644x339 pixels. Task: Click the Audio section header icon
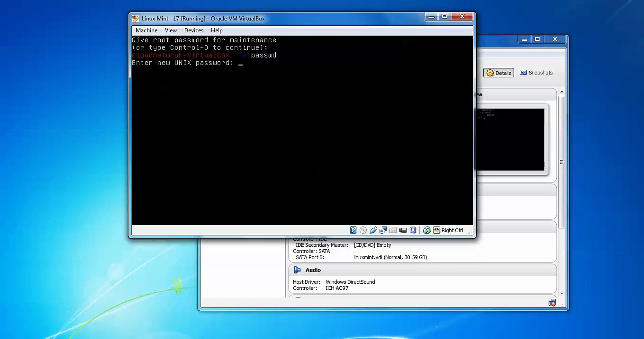tap(297, 270)
